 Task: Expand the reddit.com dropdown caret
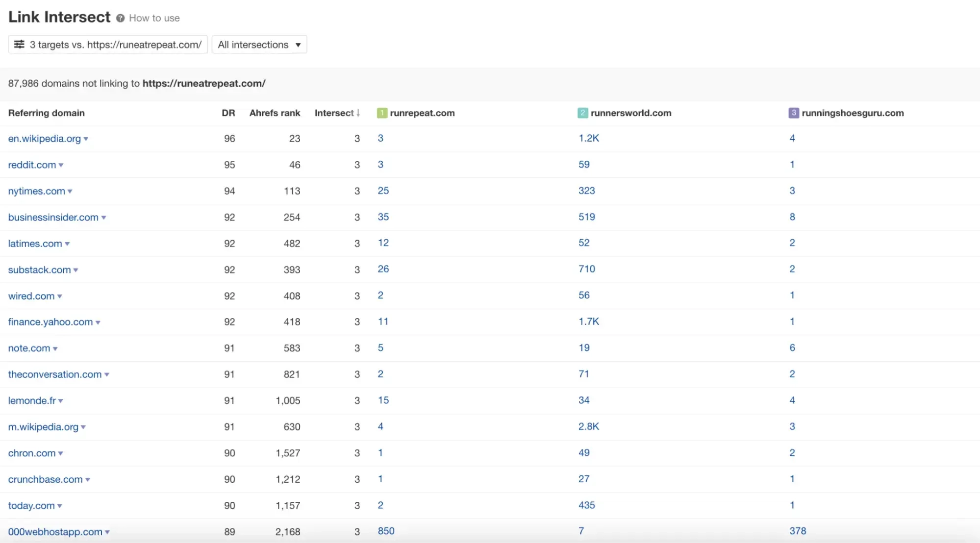[x=61, y=165]
